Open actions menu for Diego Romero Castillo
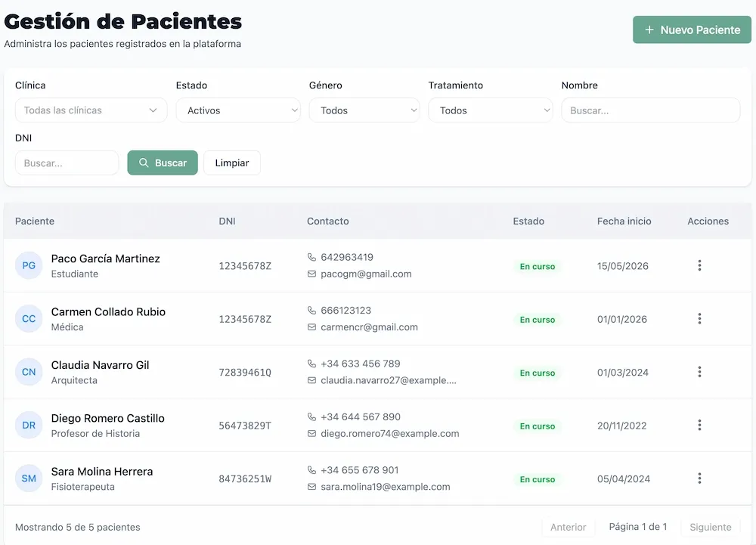This screenshot has width=756, height=545. pos(699,425)
